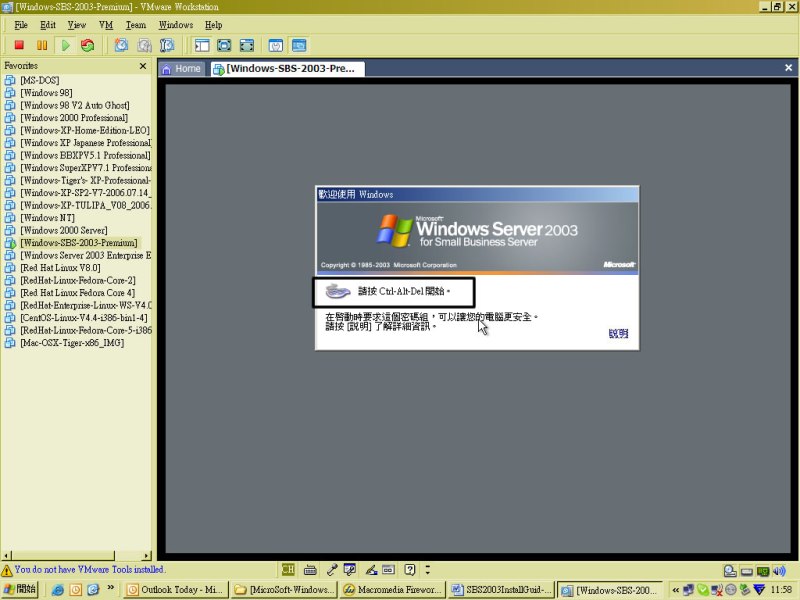This screenshot has height=600, width=800.
Task: Click the Suspend (pause) toolbar button
Action: 42,45
